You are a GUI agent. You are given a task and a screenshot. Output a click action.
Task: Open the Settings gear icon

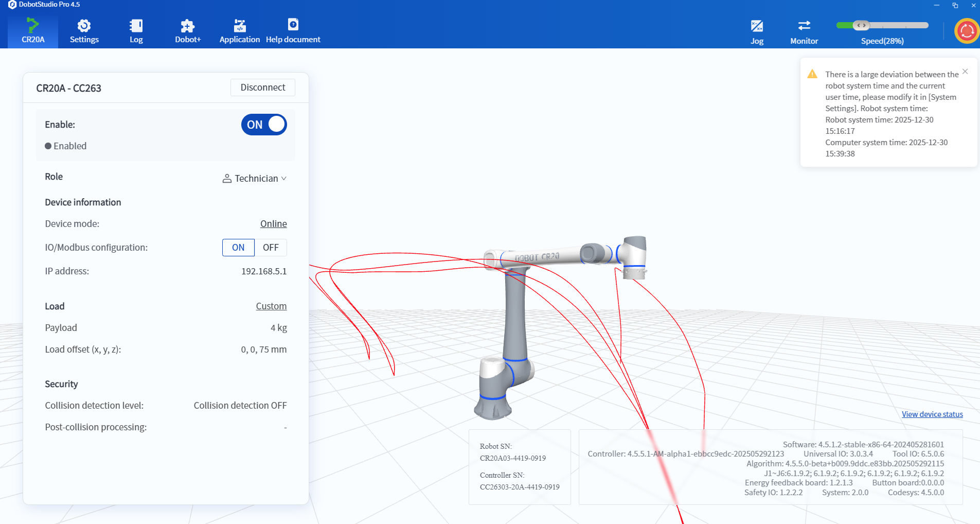click(84, 25)
